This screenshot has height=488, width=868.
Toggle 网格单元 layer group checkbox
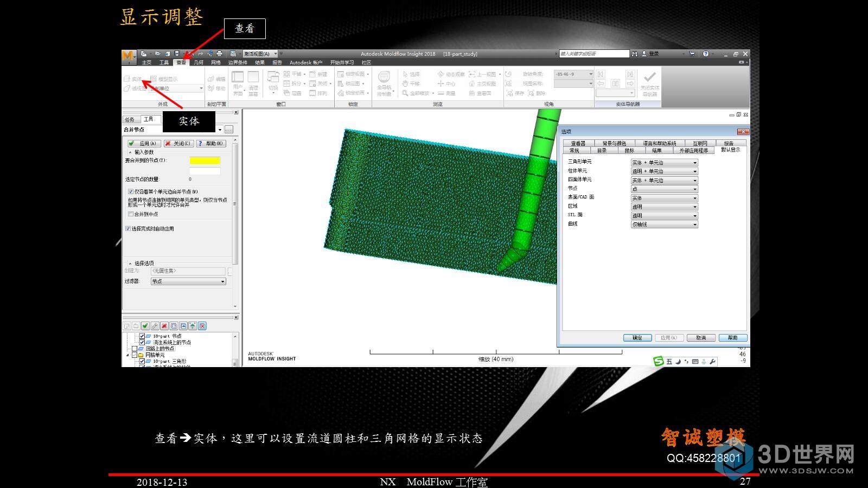[x=135, y=355]
